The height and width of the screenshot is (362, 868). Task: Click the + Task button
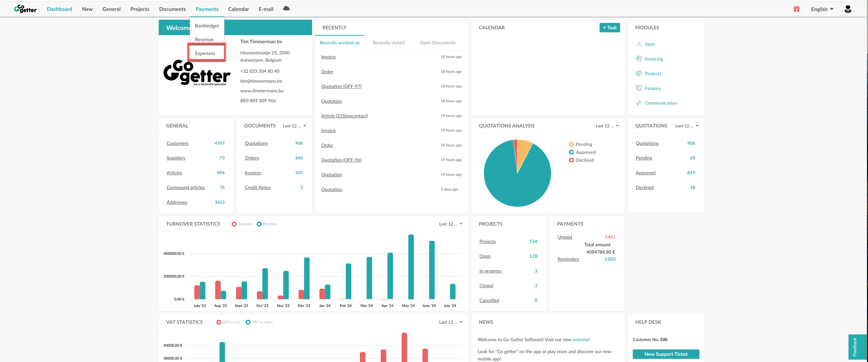[x=610, y=28]
